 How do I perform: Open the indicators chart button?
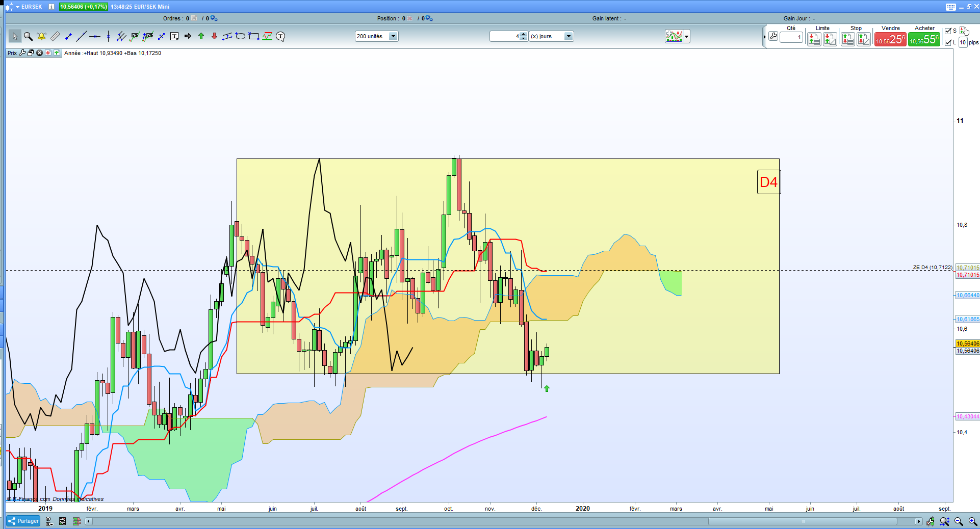674,36
